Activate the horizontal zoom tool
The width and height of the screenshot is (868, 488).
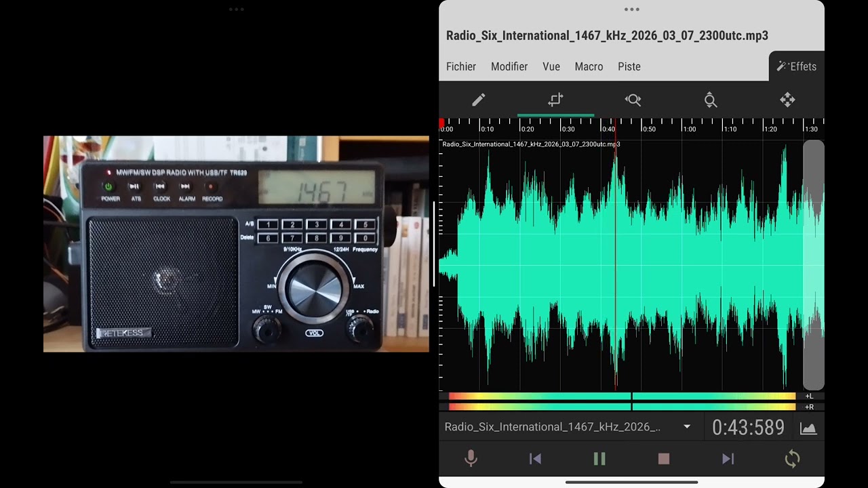coord(633,100)
